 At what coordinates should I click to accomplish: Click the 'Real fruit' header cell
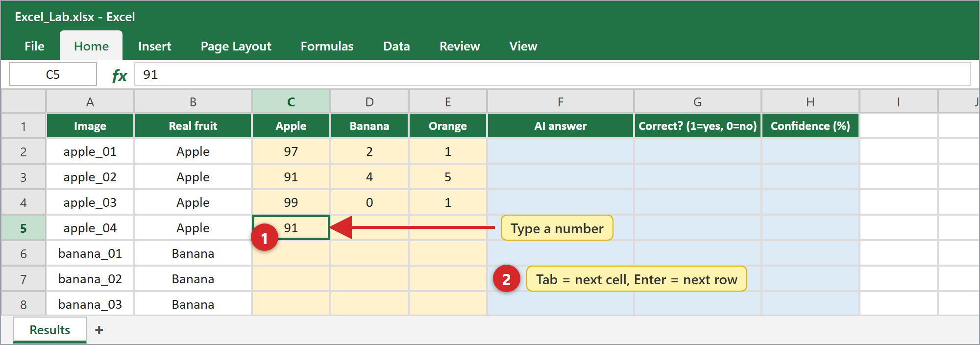pyautogui.click(x=193, y=126)
